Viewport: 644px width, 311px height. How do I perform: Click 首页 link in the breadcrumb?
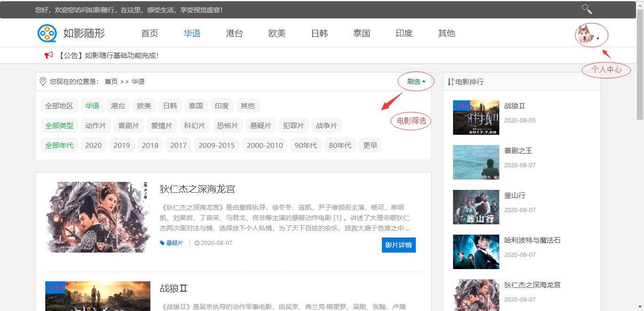111,82
